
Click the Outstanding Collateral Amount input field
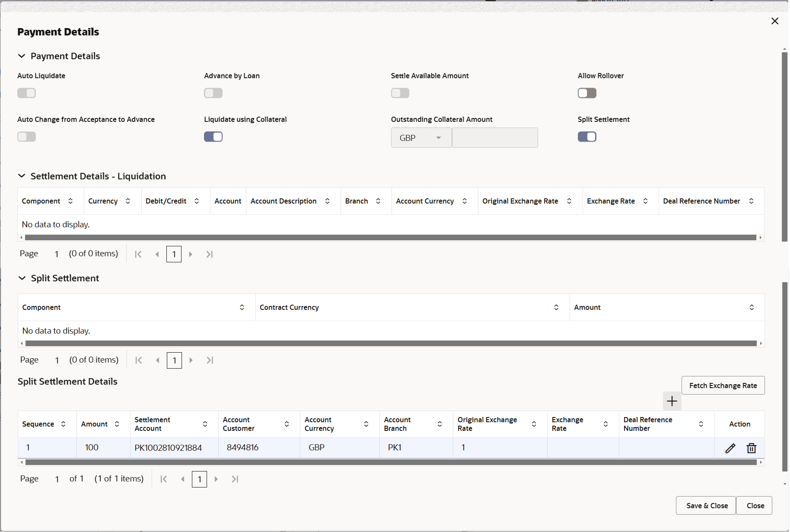pyautogui.click(x=494, y=137)
